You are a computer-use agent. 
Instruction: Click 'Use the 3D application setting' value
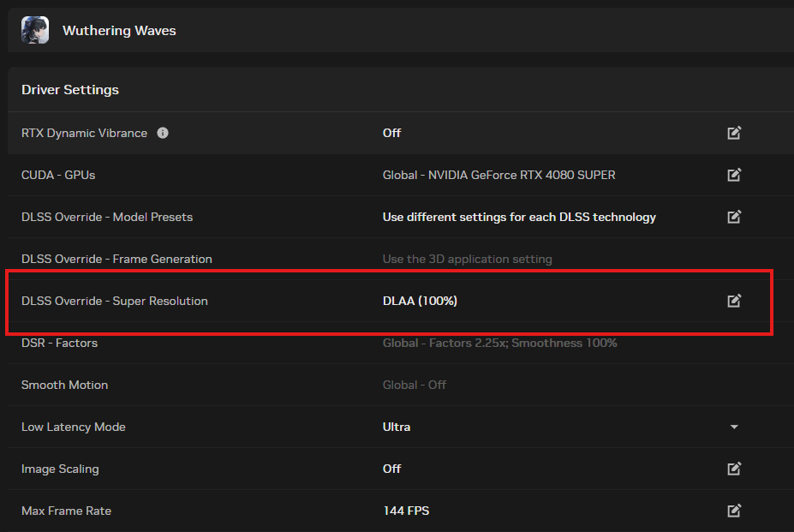tap(467, 259)
